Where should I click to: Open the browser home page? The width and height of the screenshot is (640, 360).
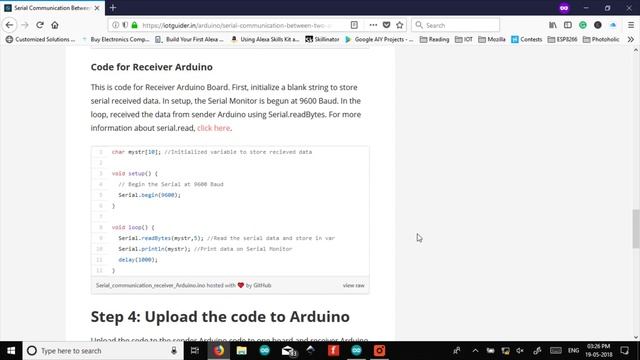click(55, 25)
